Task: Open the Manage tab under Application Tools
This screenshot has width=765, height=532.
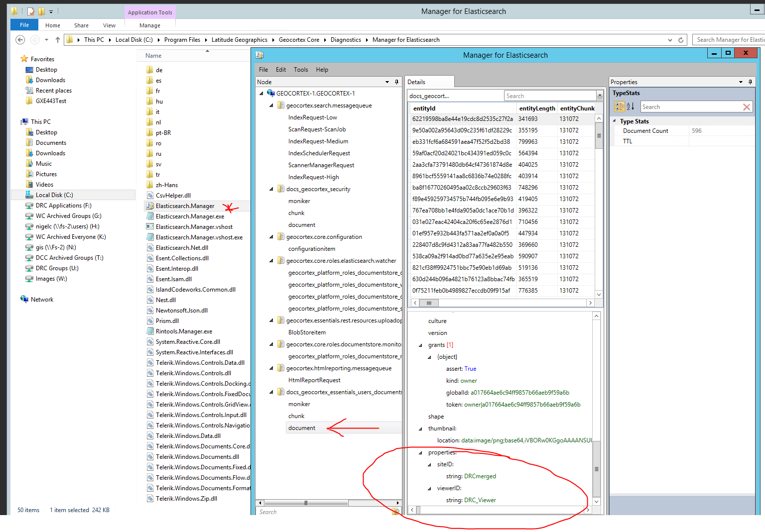Action: (x=150, y=25)
